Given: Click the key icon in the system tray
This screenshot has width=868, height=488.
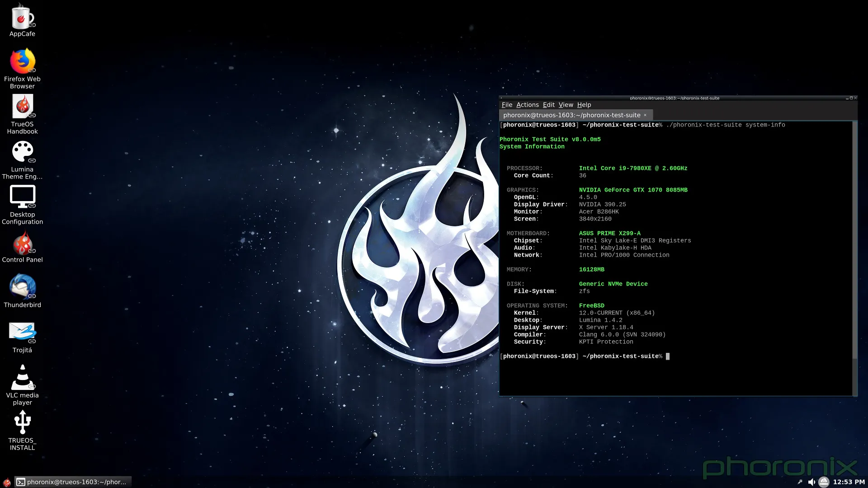Looking at the screenshot, I should point(800,482).
